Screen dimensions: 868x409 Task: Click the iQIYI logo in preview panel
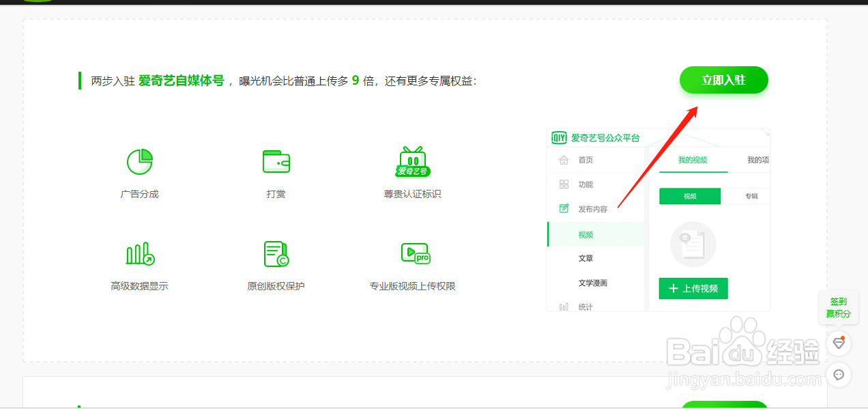point(560,138)
